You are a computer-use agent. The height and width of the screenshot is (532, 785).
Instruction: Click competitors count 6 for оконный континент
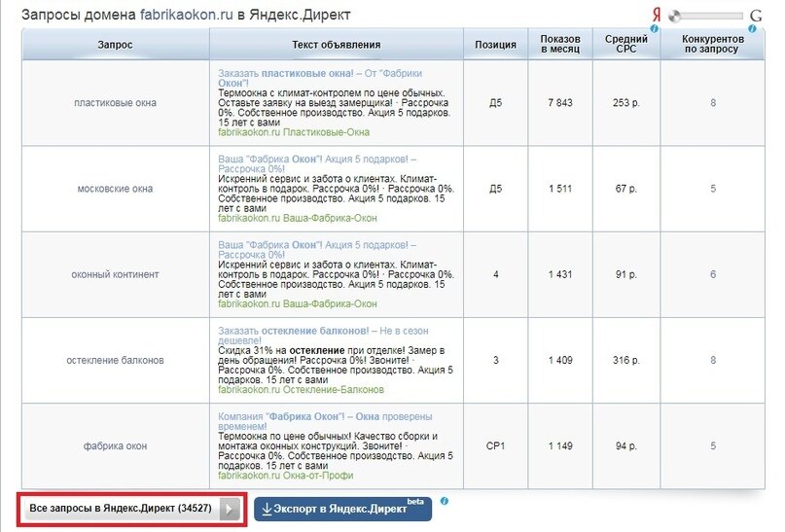pos(713,274)
